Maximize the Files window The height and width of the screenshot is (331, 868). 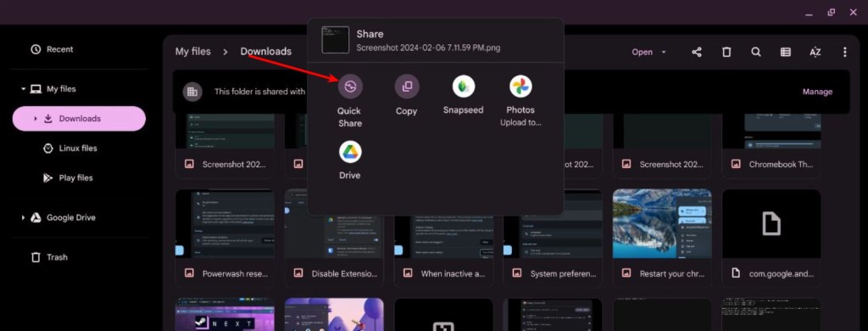click(x=831, y=12)
